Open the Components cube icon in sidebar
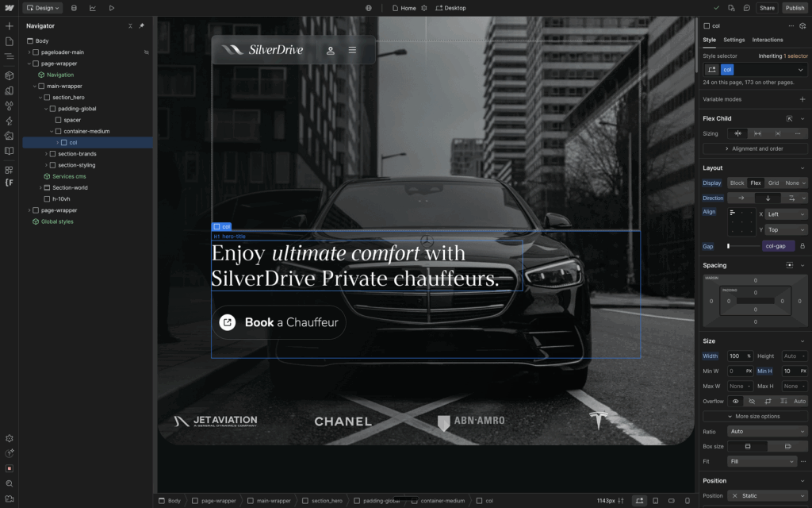The image size is (812, 508). coord(10,75)
